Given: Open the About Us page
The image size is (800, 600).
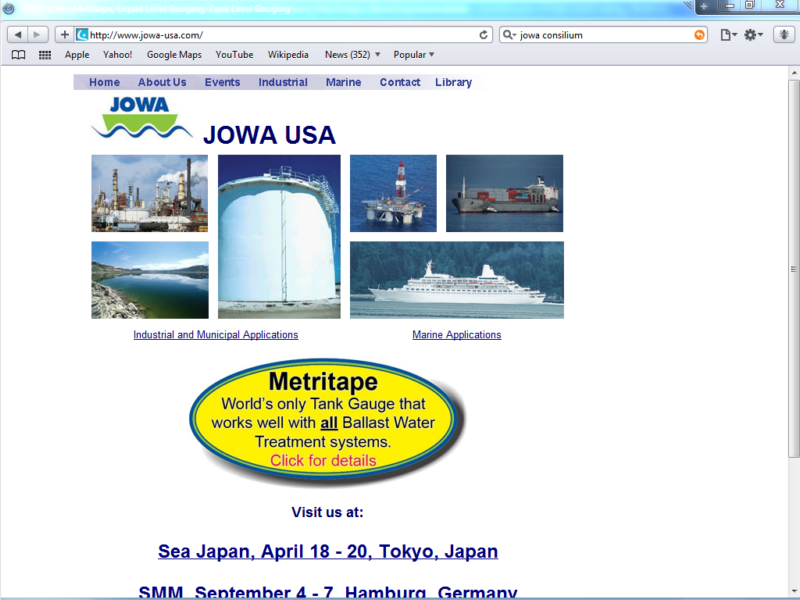Looking at the screenshot, I should (x=162, y=82).
